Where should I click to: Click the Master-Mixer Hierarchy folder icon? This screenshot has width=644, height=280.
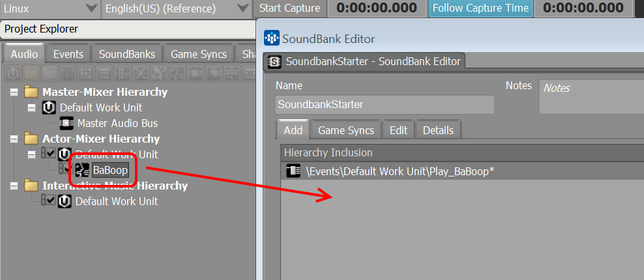click(x=31, y=92)
